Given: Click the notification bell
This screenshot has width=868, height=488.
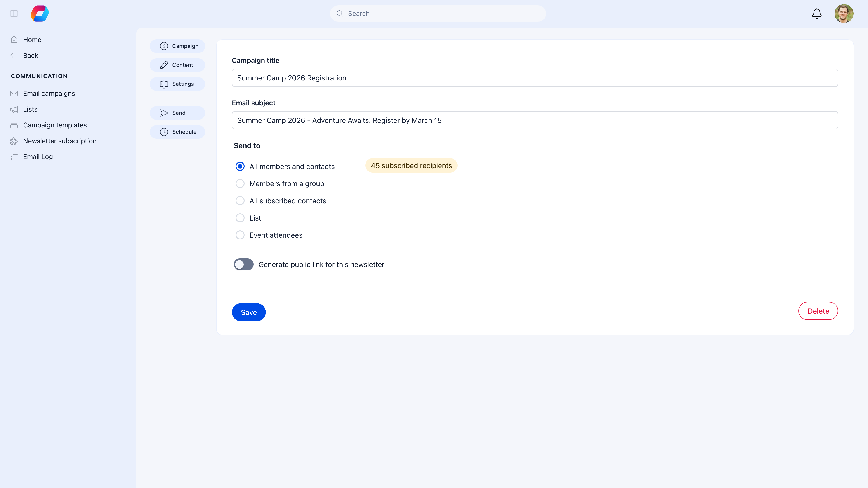Looking at the screenshot, I should [816, 14].
